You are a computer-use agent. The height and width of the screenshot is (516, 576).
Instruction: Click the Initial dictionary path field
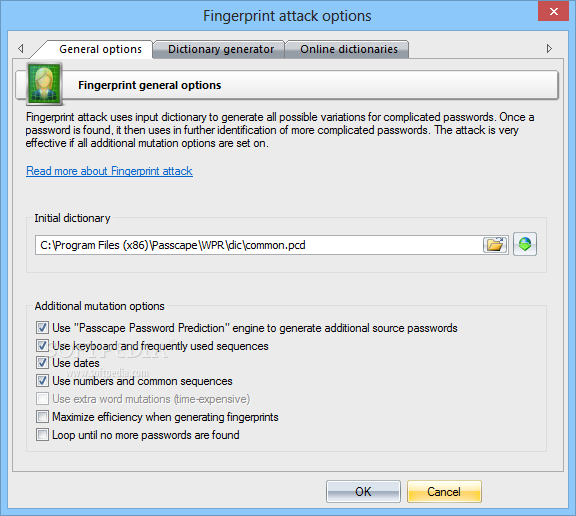click(259, 245)
